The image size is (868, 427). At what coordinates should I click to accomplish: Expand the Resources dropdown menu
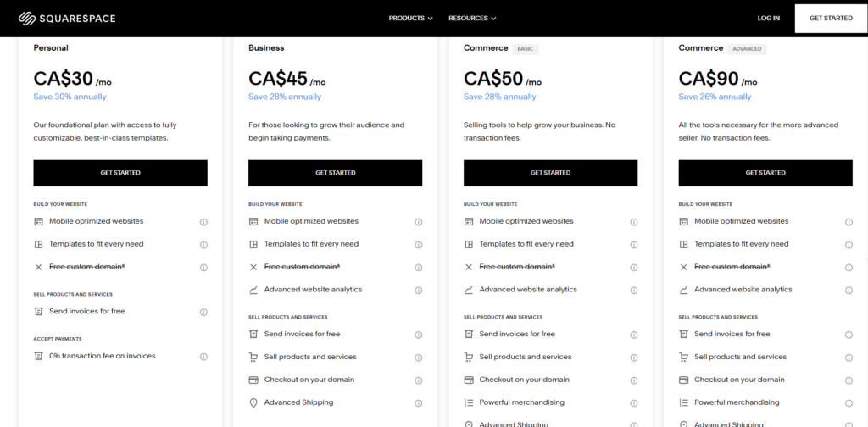pyautogui.click(x=472, y=18)
